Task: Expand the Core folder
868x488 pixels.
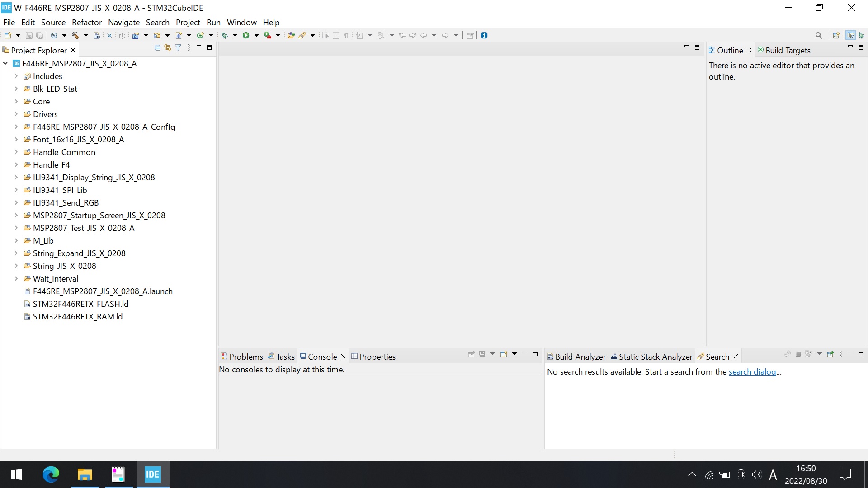Action: click(16, 102)
